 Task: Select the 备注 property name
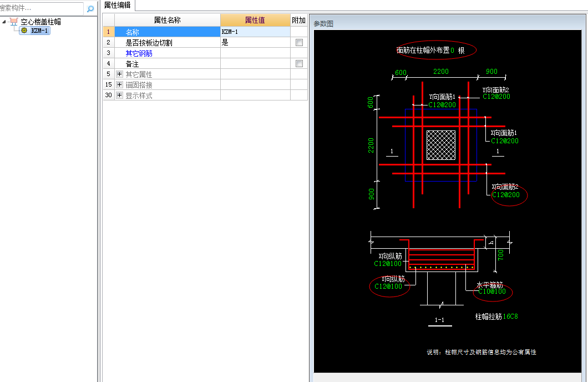pos(132,64)
